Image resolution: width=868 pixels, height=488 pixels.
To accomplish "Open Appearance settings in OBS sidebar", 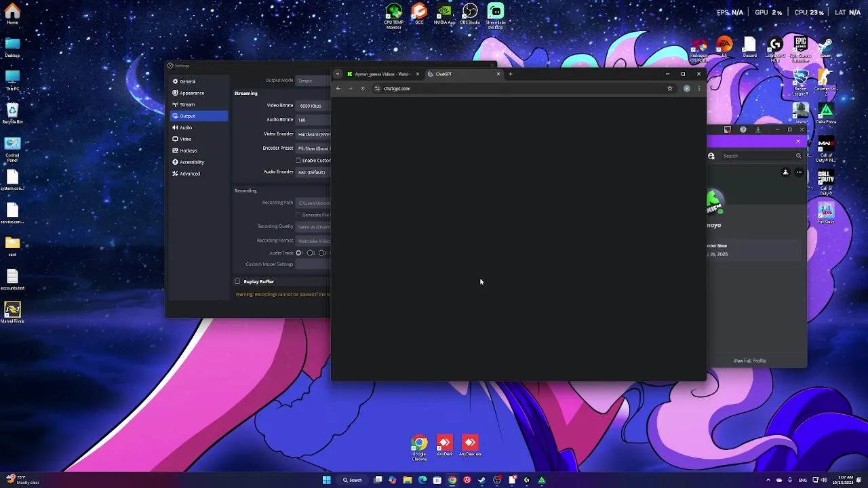I will tap(199, 93).
